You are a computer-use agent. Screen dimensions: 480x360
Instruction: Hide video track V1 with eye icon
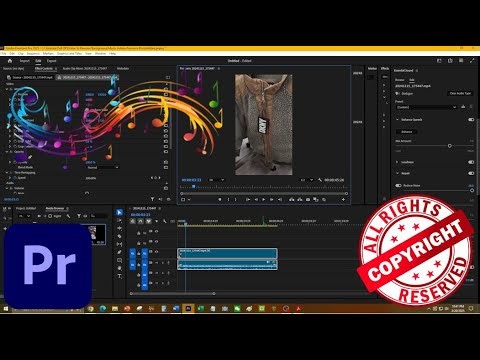tap(156, 252)
